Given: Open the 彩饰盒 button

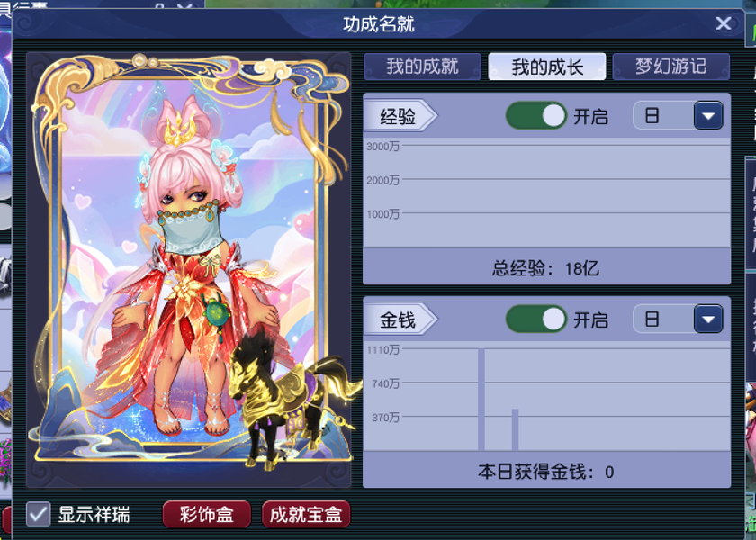Looking at the screenshot, I should (x=207, y=515).
